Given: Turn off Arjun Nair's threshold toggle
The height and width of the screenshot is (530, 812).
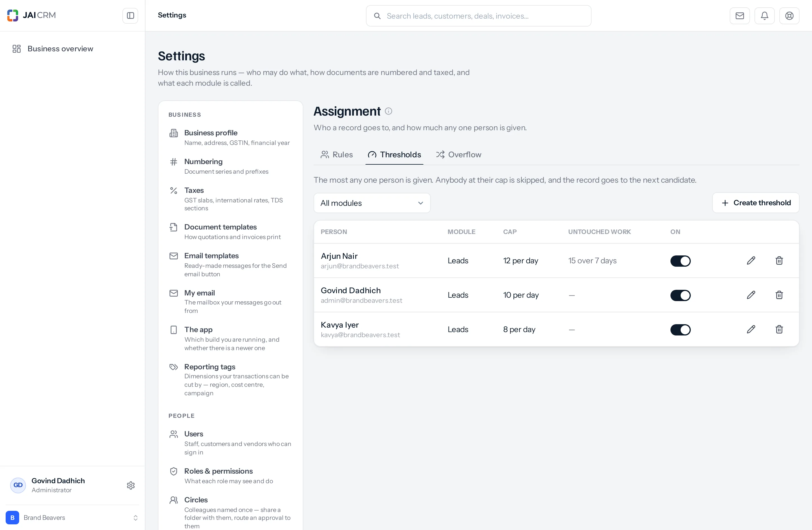Looking at the screenshot, I should coord(680,261).
